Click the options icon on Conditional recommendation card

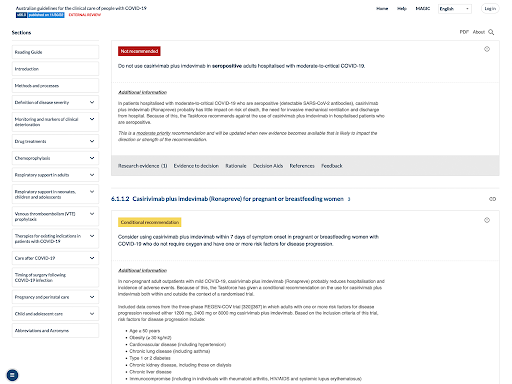pyautogui.click(x=487, y=220)
